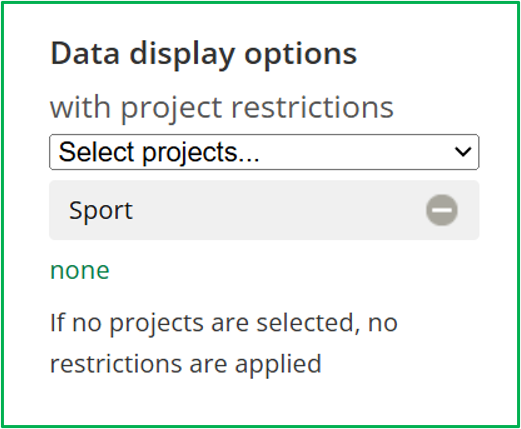Viewport: 521px width, 429px height.
Task: Click the "restrictions are applied" text line
Action: pos(186,364)
